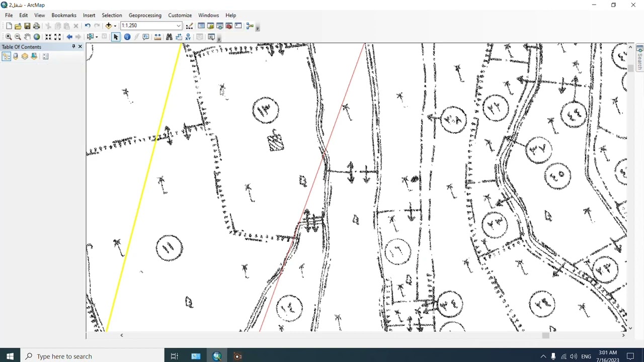Undo the last action
This screenshot has height=362, width=644.
[88, 26]
